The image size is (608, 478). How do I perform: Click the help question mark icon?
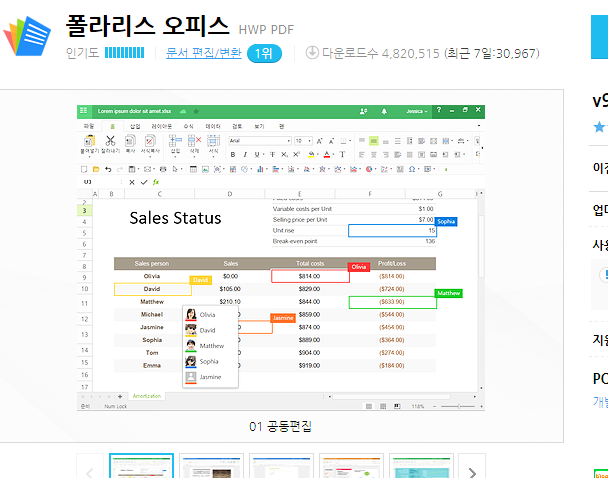(x=439, y=110)
